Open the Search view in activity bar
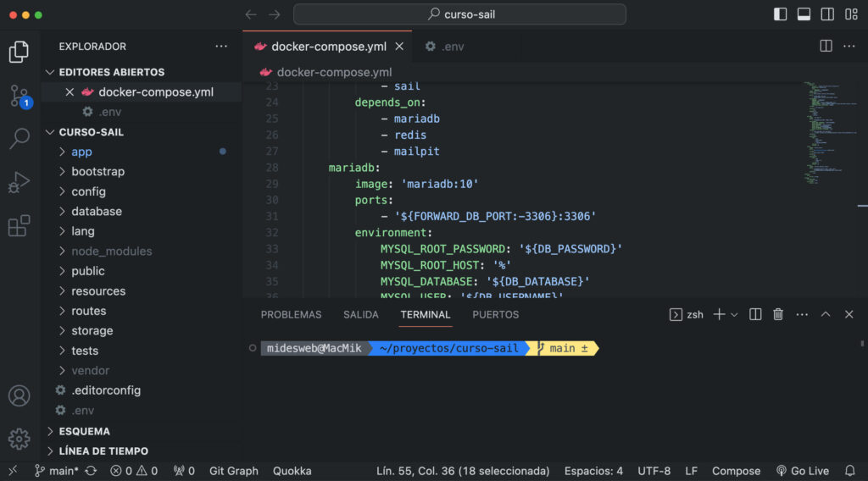The width and height of the screenshot is (868, 481). 19,139
